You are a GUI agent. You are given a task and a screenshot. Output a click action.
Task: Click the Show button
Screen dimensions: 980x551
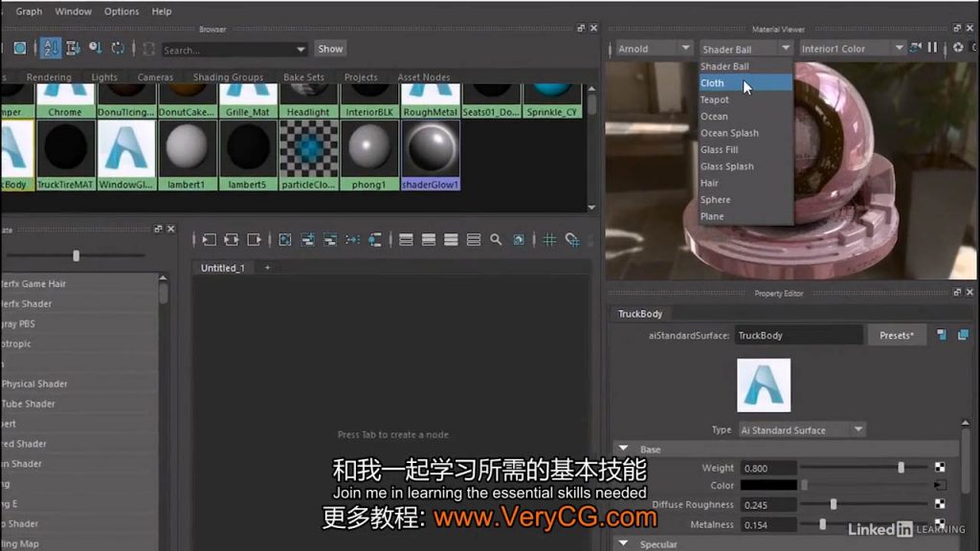[330, 49]
